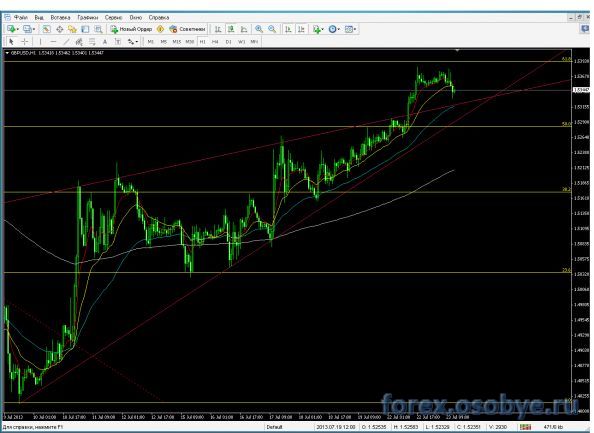Switch timeframe to H4

coord(215,42)
